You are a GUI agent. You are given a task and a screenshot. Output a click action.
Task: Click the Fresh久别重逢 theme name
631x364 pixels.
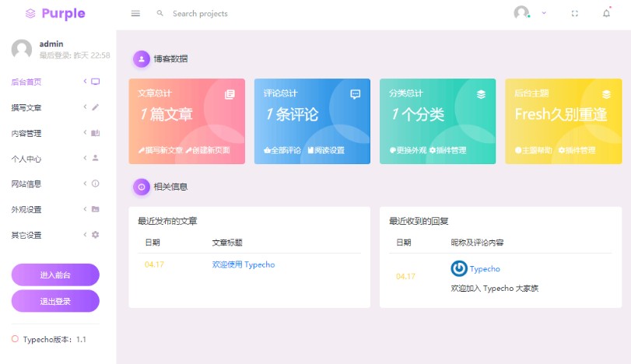click(x=560, y=114)
